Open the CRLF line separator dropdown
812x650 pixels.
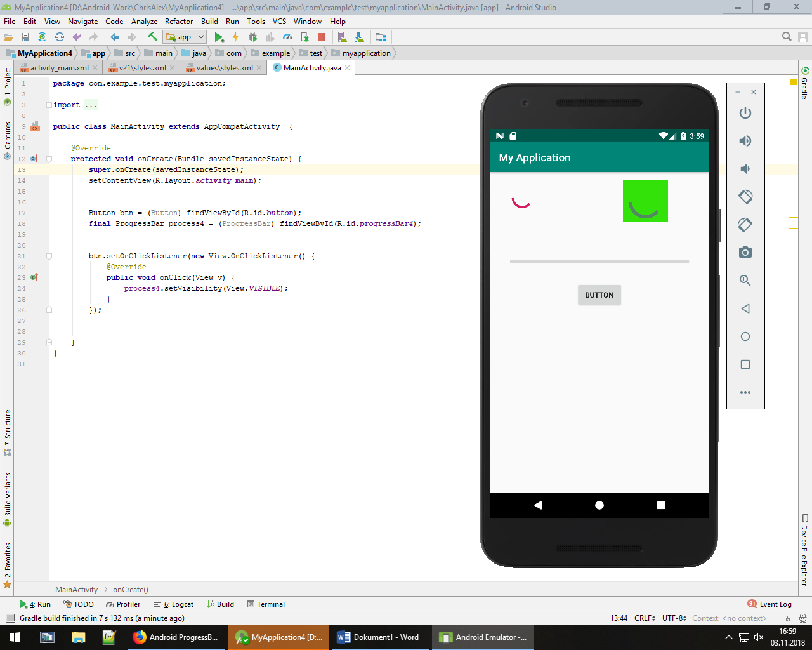pyautogui.click(x=645, y=618)
